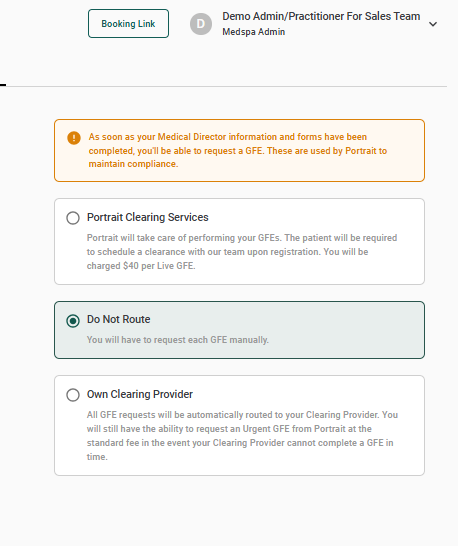Click the Medical Director information warning message

238,150
